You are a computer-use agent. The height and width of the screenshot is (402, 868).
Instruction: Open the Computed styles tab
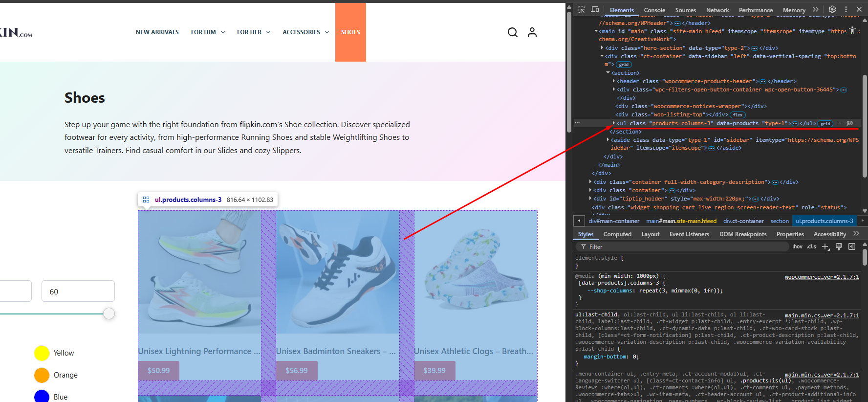pos(617,234)
